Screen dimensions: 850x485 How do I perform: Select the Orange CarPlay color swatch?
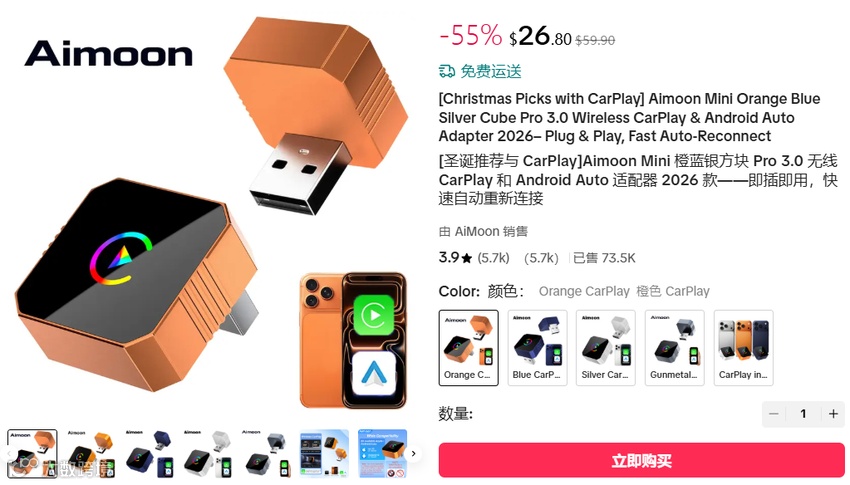pyautogui.click(x=468, y=347)
